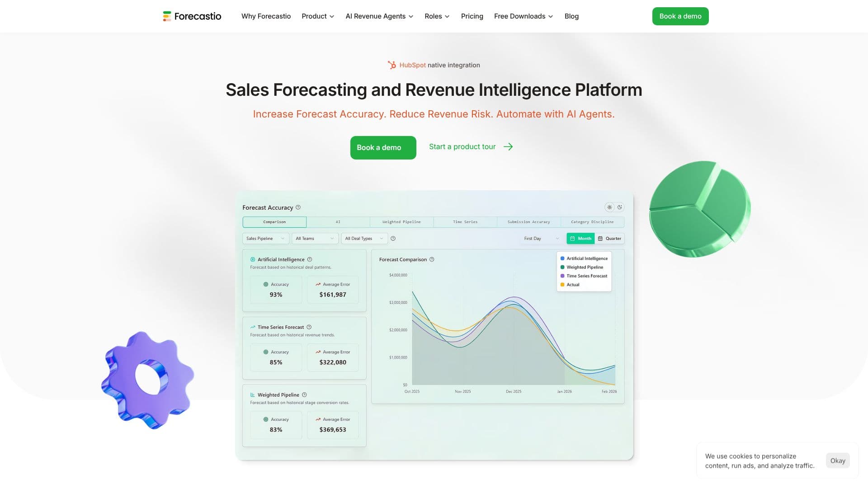Screen dimensions: 868x488
Task: Click the yellow Actual legend swatch
Action: 562,285
